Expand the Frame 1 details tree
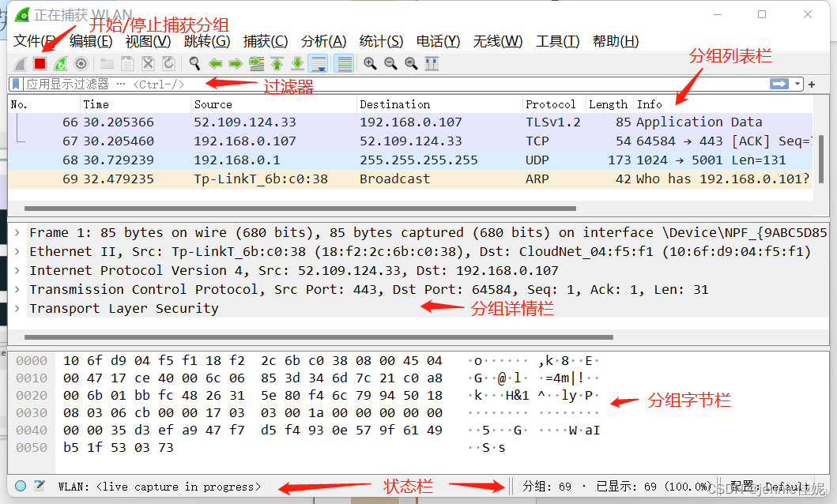Viewport: 837px width, 504px height. tap(17, 232)
